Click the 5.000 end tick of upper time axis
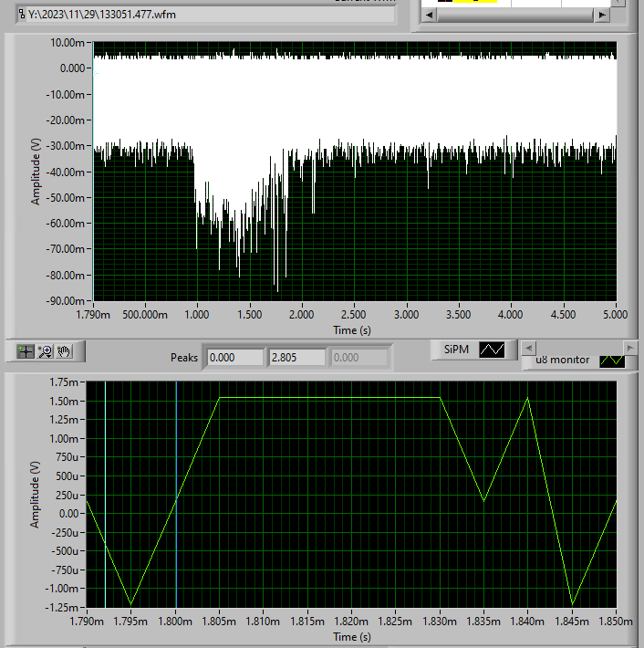The image size is (644, 648). point(615,315)
